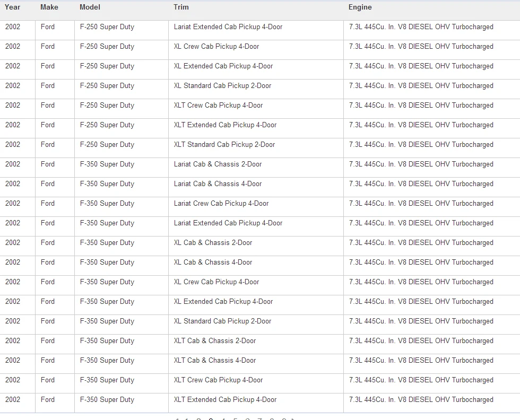Click the Year column header

12,7
